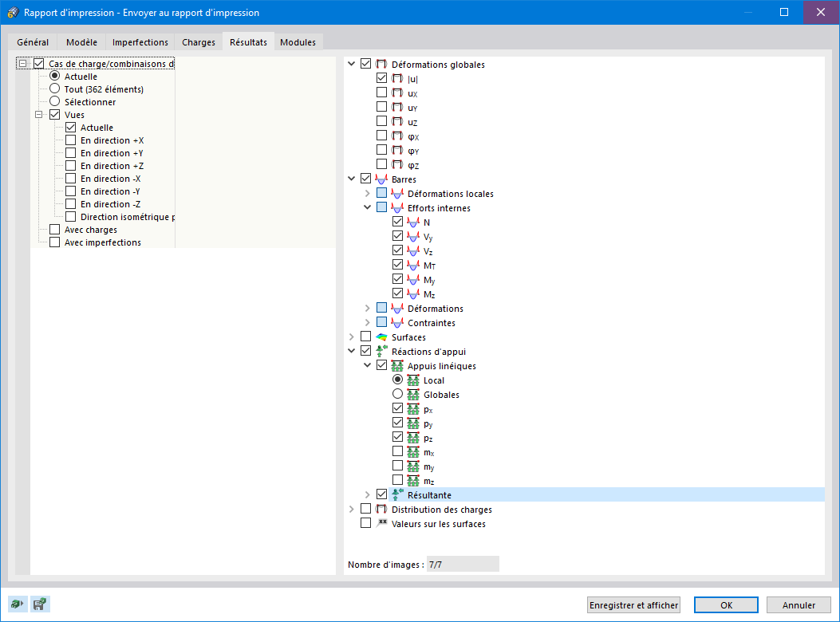This screenshot has width=840, height=622.
Task: Click the Enregistrer et afficher button
Action: [633, 605]
